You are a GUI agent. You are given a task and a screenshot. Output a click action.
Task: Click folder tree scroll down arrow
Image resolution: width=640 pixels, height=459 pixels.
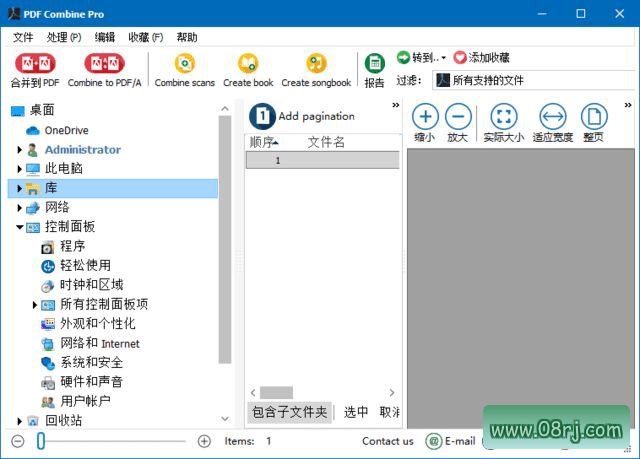pyautogui.click(x=225, y=419)
